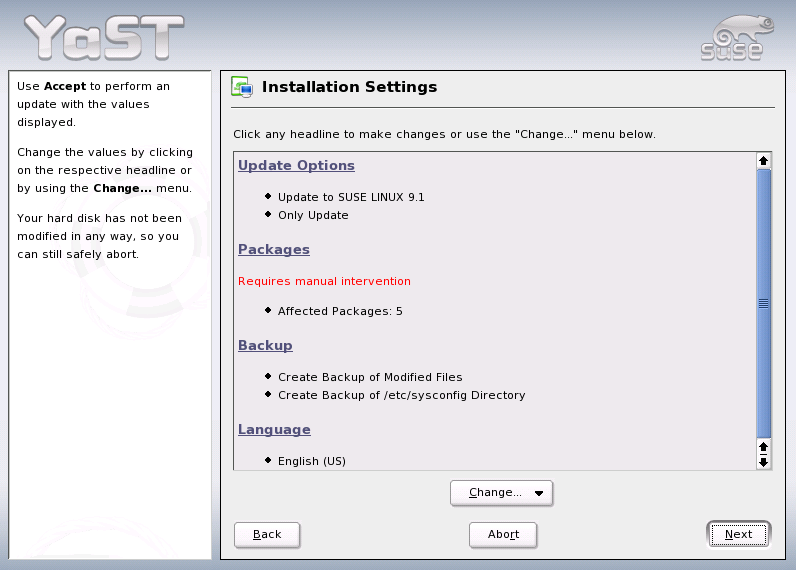The height and width of the screenshot is (570, 796).
Task: Open the Language headline
Action: click(274, 430)
